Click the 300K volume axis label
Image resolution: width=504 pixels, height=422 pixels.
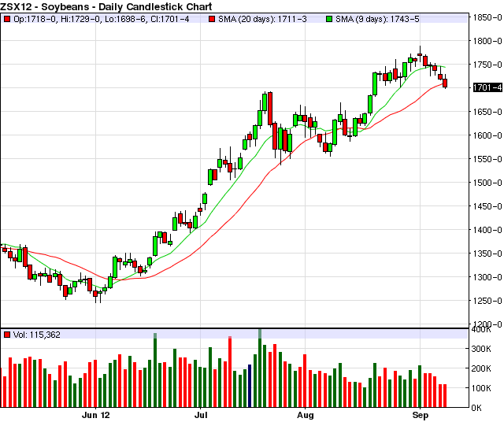tap(481, 349)
